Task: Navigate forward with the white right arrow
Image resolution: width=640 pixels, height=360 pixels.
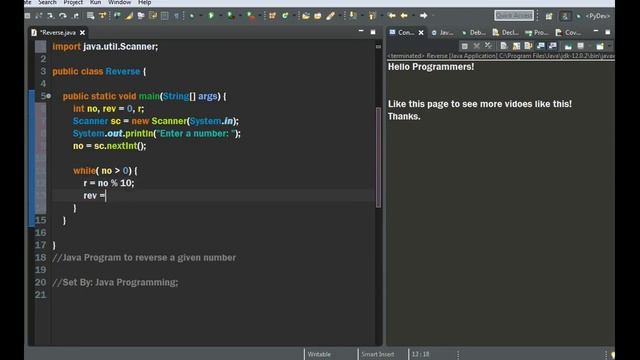Action: pyautogui.click(x=424, y=16)
